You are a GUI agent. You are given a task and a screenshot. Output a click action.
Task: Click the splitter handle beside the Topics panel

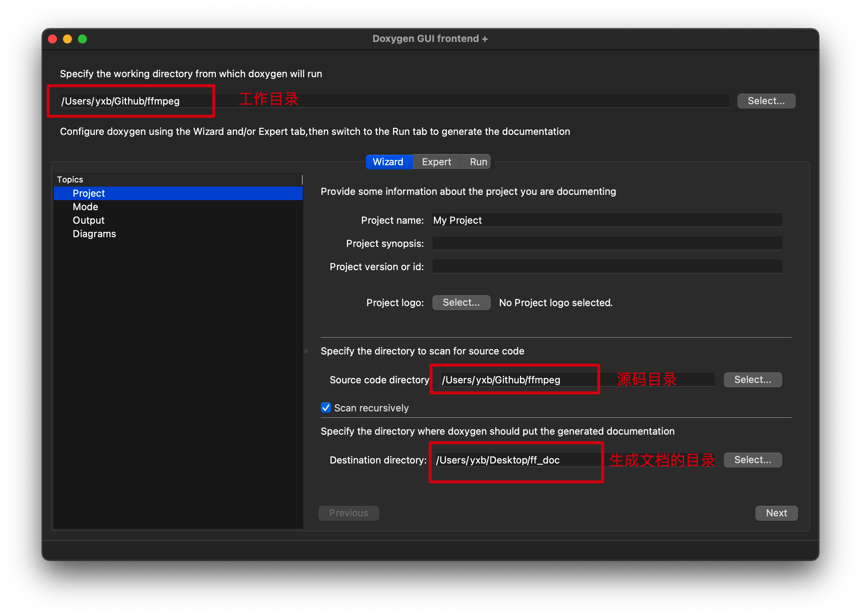(306, 351)
